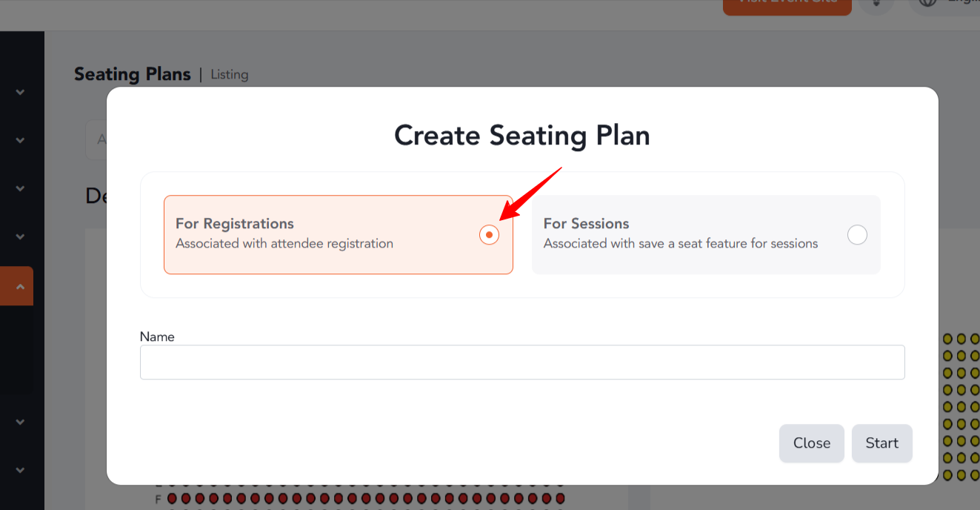Screen dimensions: 980x510
Task: Click Start to create seating plan
Action: tap(881, 443)
